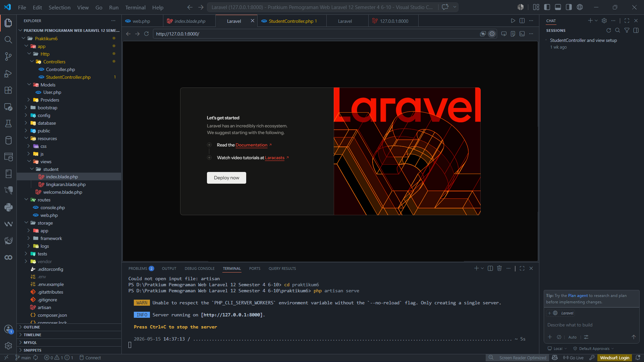Split the terminal panel
Viewport: 644px width, 362px height.
click(x=490, y=268)
